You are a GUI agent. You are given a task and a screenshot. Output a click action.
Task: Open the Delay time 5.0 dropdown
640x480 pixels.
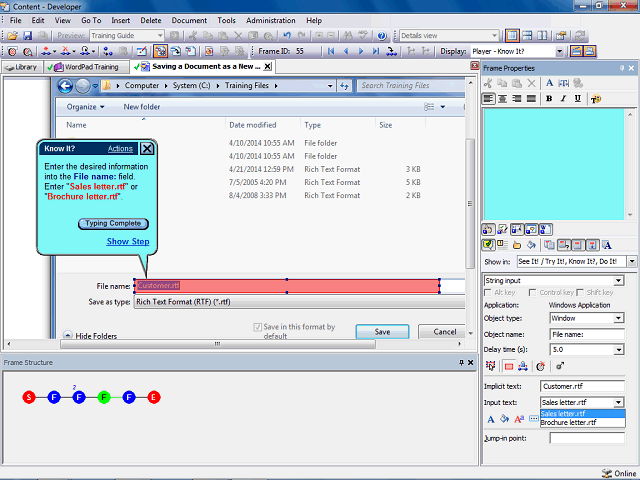coord(618,350)
